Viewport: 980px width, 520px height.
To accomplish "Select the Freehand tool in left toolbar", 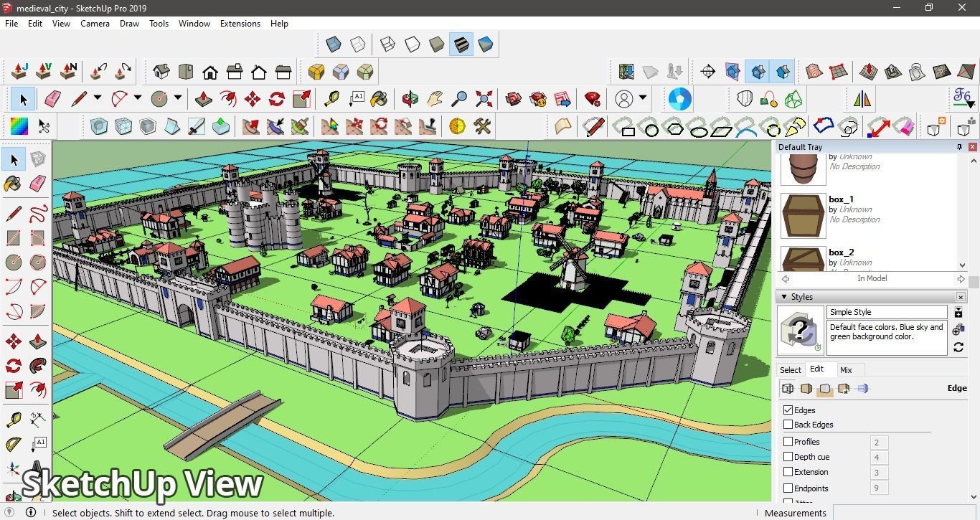I will 38,213.
